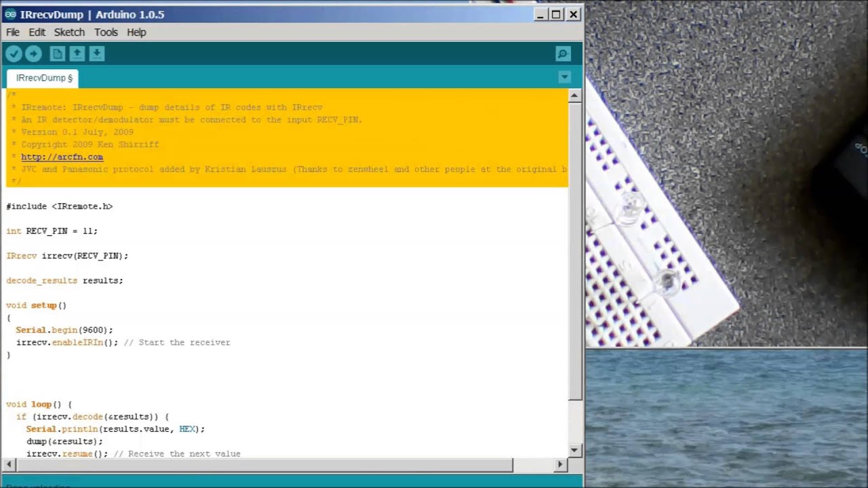Click 'Serial.println(results.value, HEX);' line

click(x=115, y=429)
